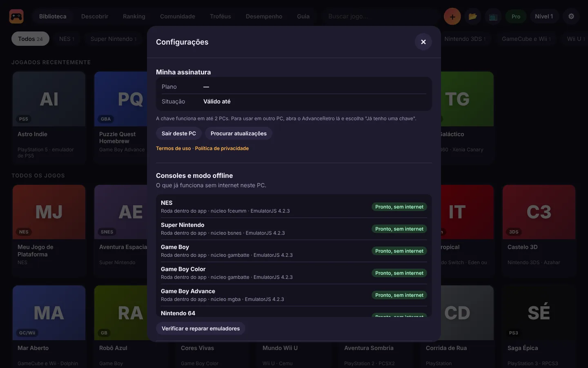
Task: Filter by Nintendo 3DS chip
Action: 465,39
